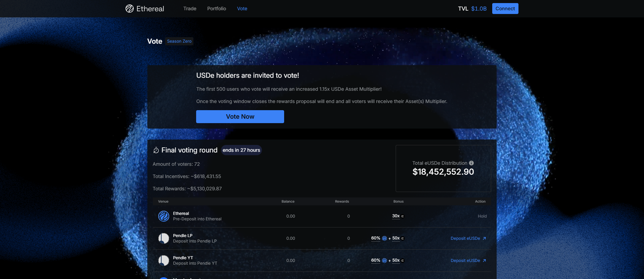Click the Deposit into Pendle LP text
Viewport: 644px width, 279px height.
[195, 241]
